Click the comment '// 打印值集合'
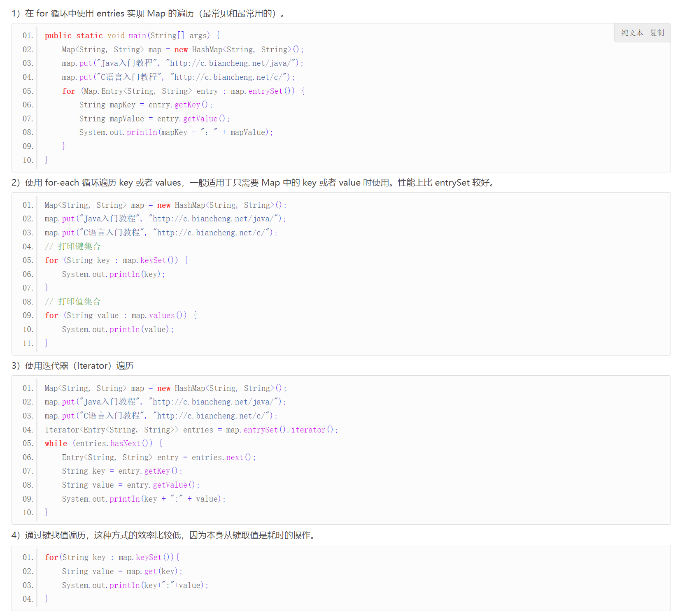Viewport: 687px width, 616px height. (x=73, y=302)
